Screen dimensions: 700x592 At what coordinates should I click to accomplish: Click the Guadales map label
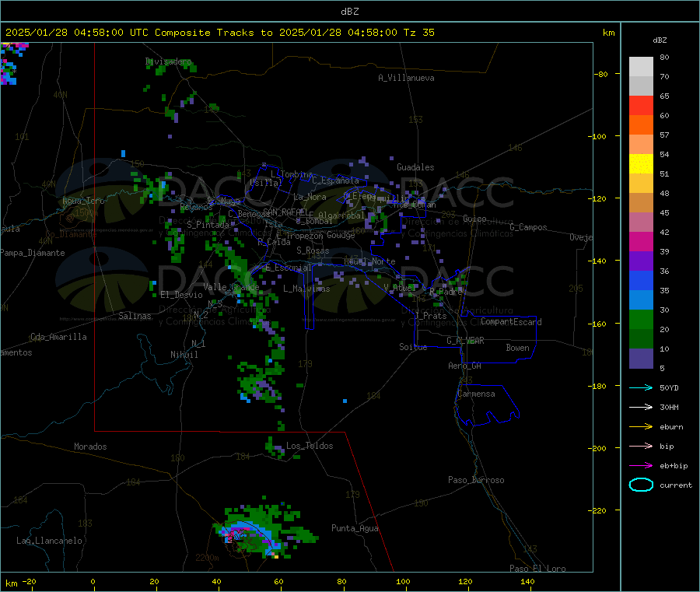tap(415, 167)
